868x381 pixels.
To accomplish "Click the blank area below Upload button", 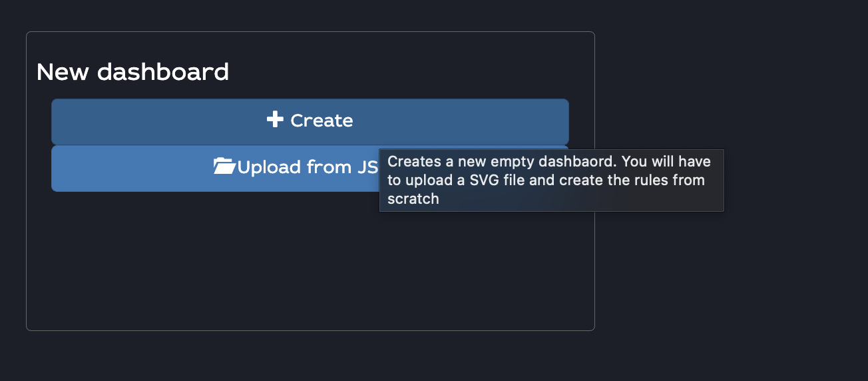I will [x=310, y=260].
